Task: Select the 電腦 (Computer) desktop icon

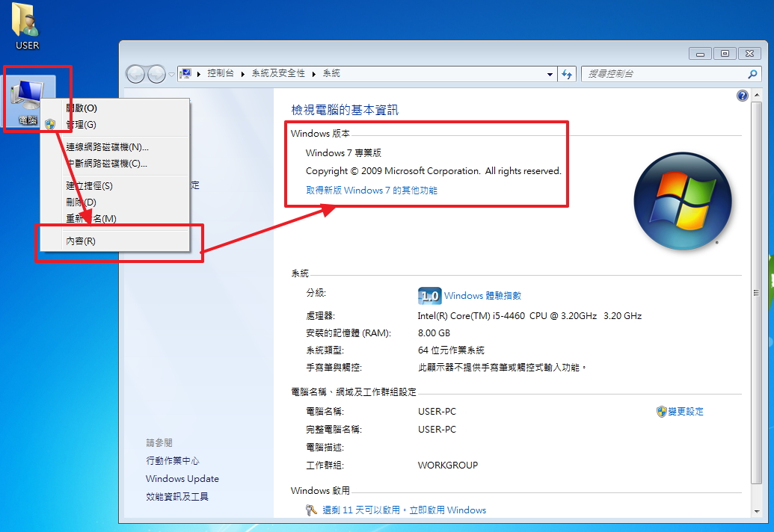Action: (28, 102)
